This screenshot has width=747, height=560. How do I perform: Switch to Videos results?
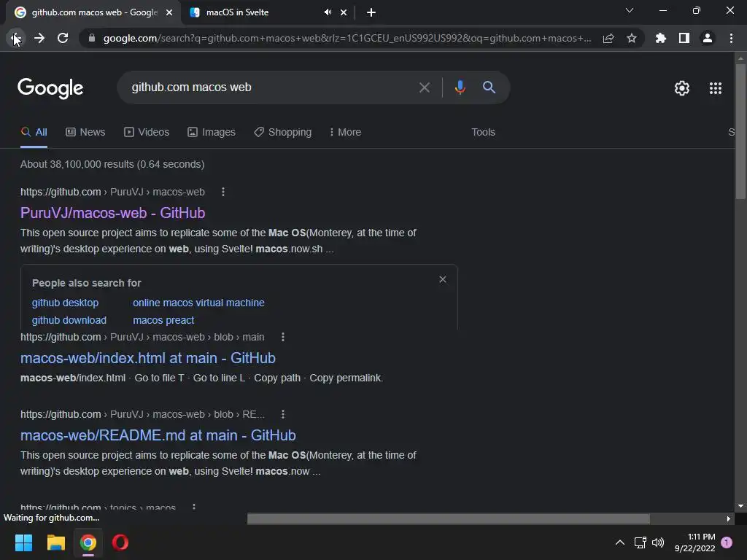click(x=147, y=133)
